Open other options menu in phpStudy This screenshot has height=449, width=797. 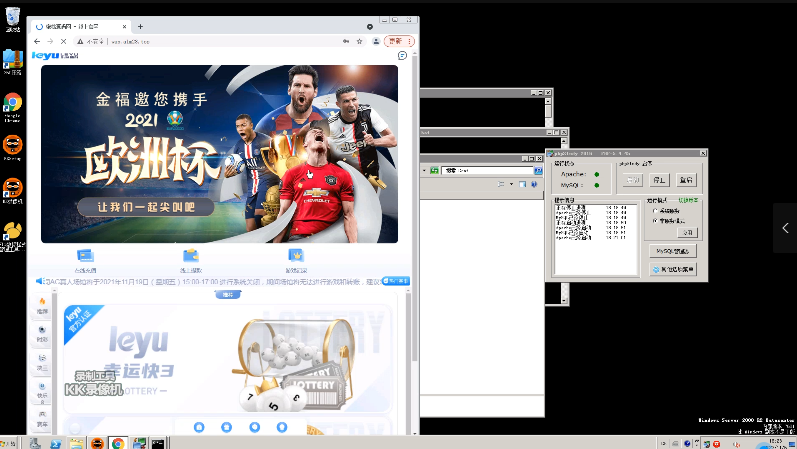[x=672, y=270]
